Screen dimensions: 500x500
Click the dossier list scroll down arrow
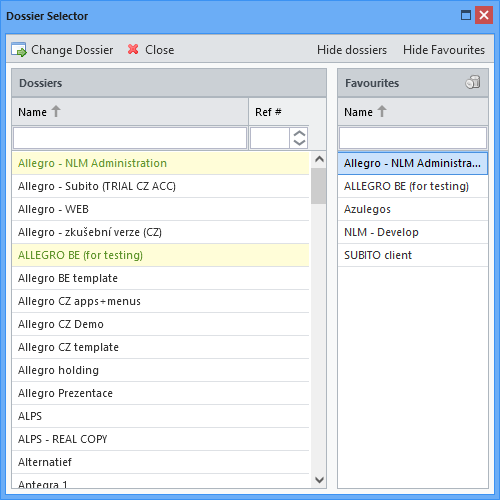pos(319,480)
